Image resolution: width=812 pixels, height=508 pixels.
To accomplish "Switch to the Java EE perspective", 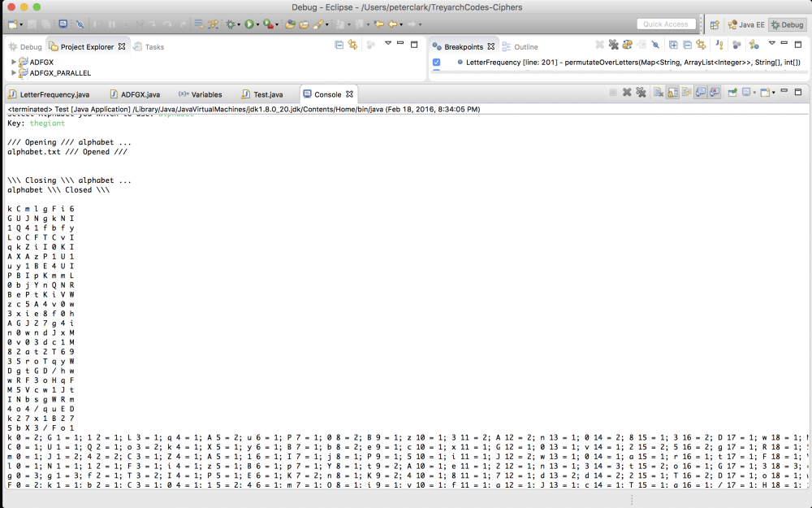I will pyautogui.click(x=744, y=24).
